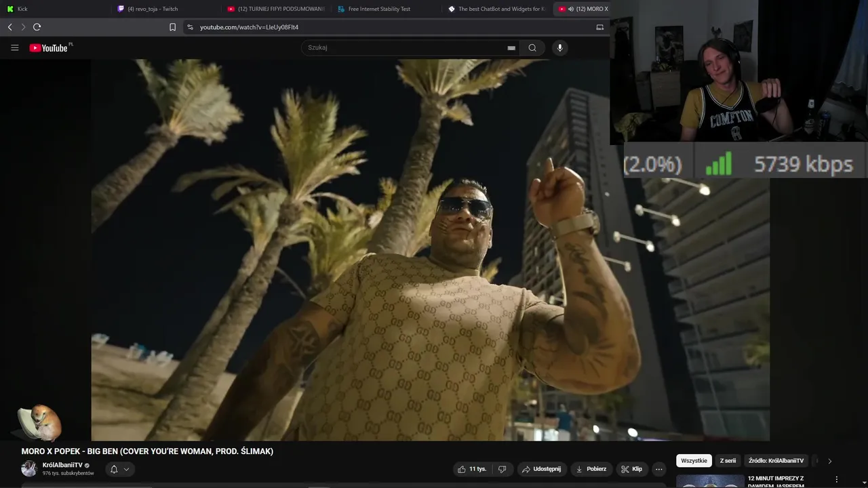Open the 12 MINUT IMPREZY Z DAWIDEM recommendation
868x488 pixels.
775,481
